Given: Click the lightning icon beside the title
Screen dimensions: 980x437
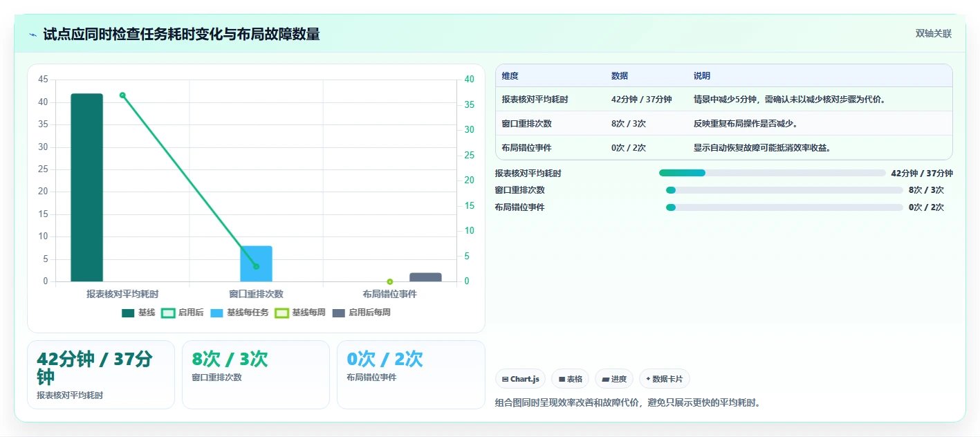Looking at the screenshot, I should coord(33,35).
